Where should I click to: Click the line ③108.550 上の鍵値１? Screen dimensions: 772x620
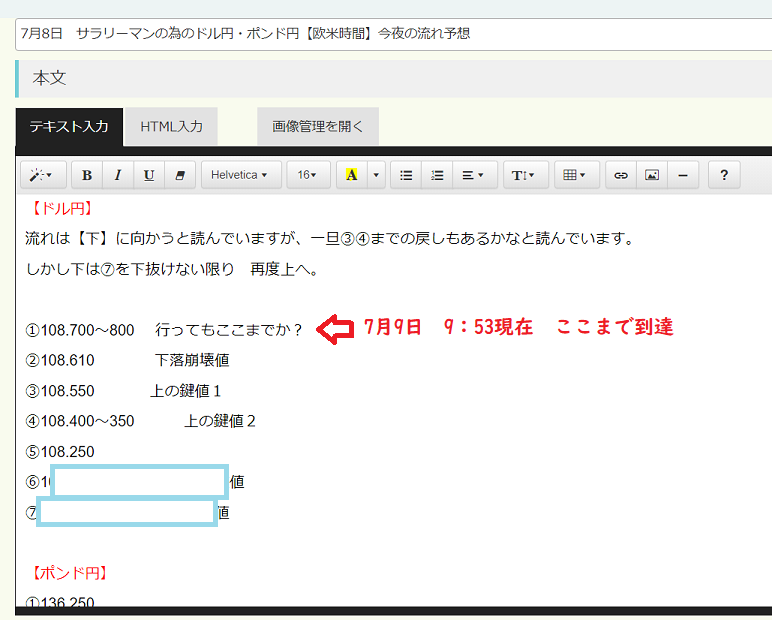click(123, 391)
